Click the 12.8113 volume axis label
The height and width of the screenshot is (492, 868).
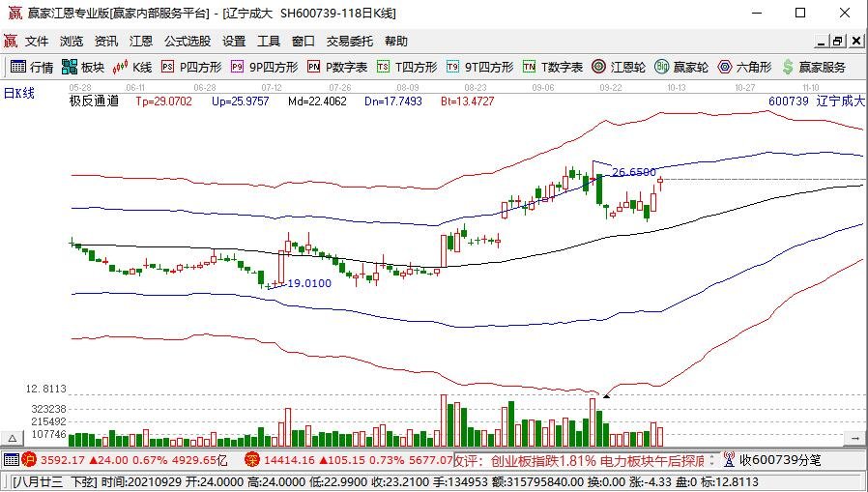coord(46,390)
